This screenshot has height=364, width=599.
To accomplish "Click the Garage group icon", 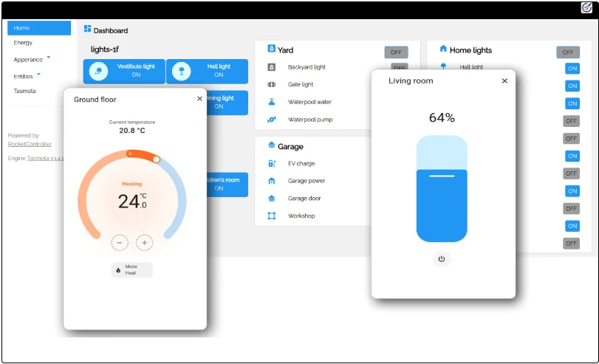I will point(271,145).
